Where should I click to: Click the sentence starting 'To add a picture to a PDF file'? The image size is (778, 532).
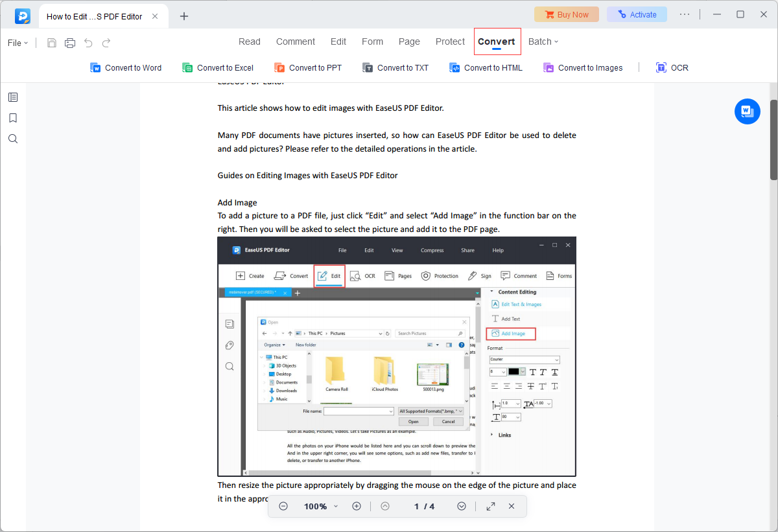click(x=397, y=222)
